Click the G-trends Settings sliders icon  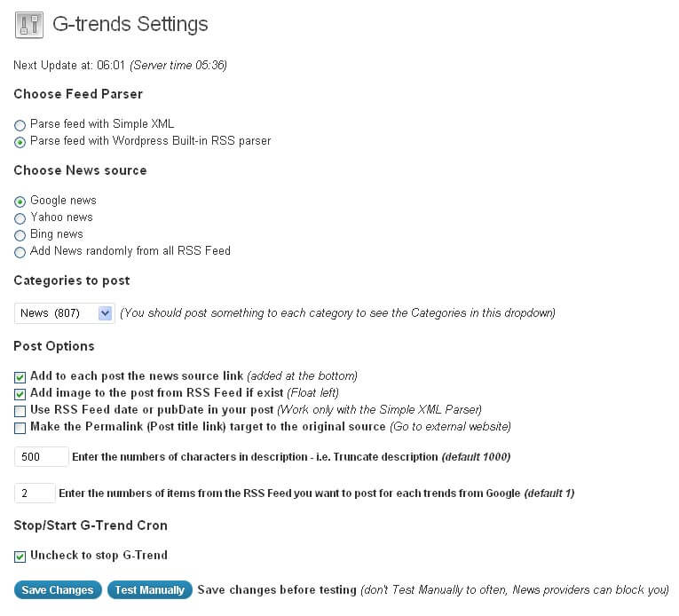29,25
